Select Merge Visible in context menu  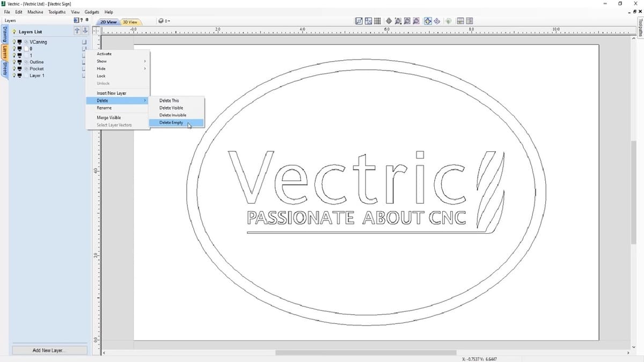118,117
